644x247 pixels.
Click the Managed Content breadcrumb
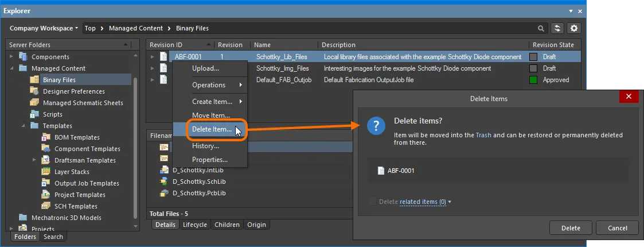[136, 28]
